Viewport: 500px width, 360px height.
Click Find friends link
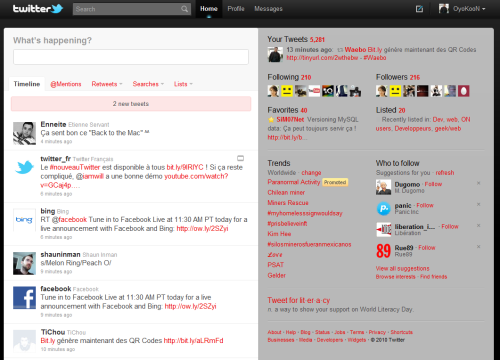tap(433, 277)
